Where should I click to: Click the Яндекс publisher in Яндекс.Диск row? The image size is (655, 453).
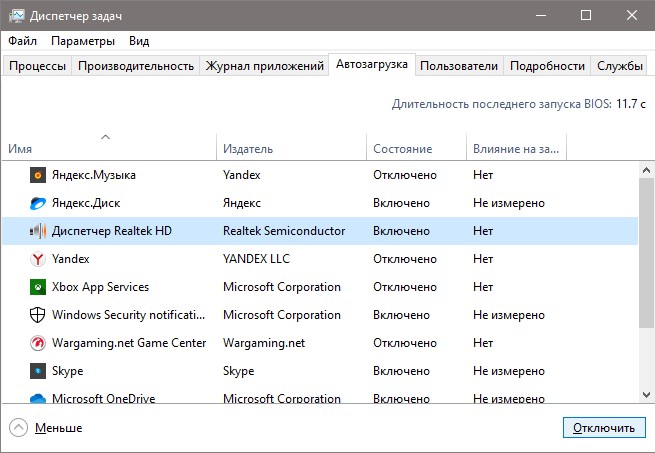pyautogui.click(x=242, y=203)
